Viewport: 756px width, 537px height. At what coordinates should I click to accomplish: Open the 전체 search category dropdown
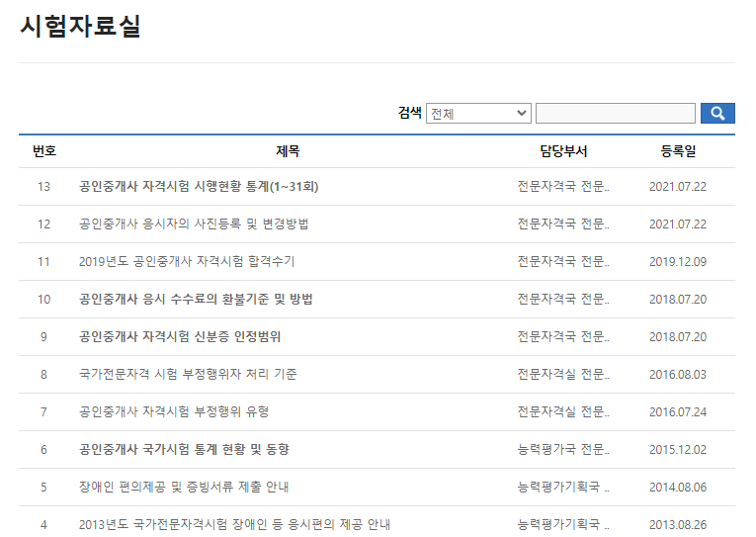point(478,114)
